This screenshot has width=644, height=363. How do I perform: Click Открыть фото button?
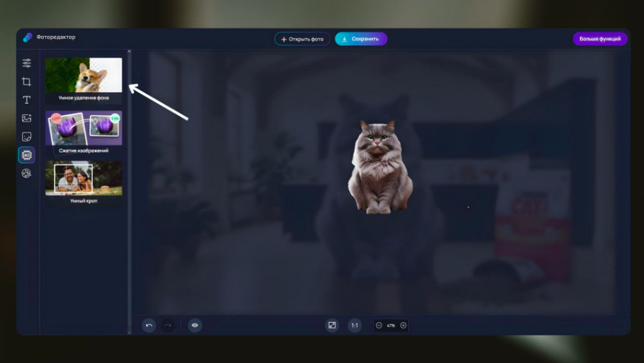(302, 39)
